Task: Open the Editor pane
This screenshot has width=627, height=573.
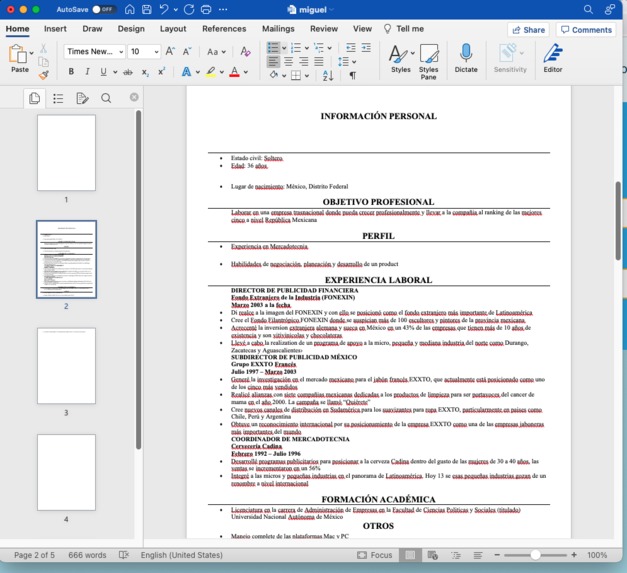Action: tap(553, 58)
